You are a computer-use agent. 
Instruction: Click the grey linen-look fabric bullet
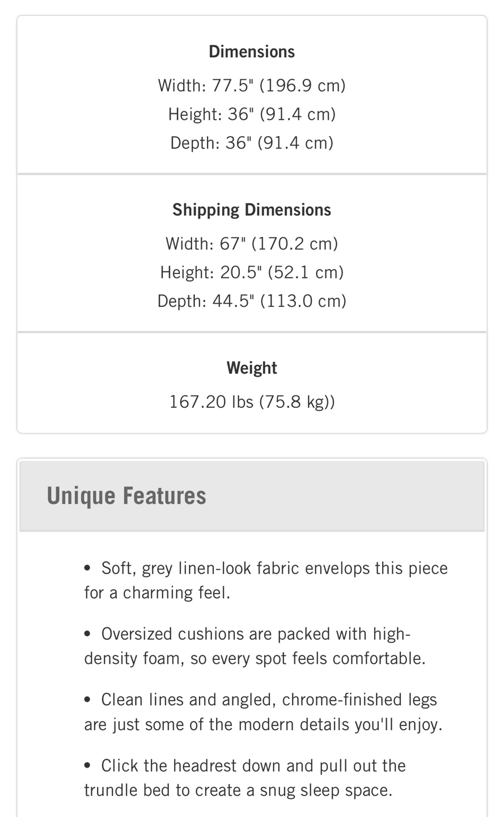point(266,580)
